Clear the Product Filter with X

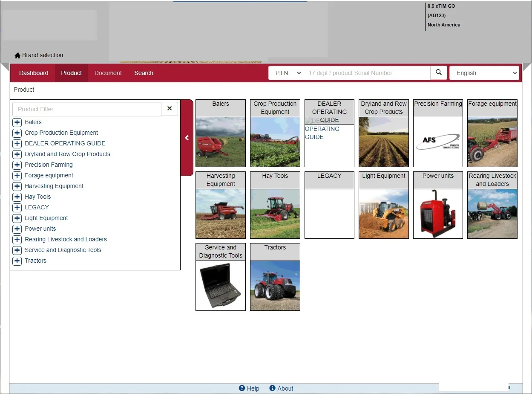coord(170,109)
